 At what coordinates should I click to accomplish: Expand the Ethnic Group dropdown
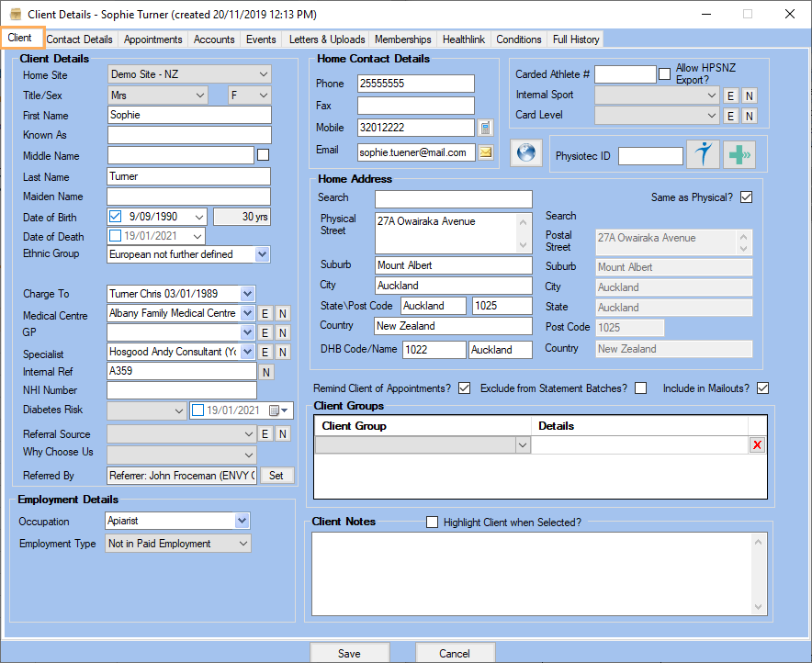[x=262, y=254]
